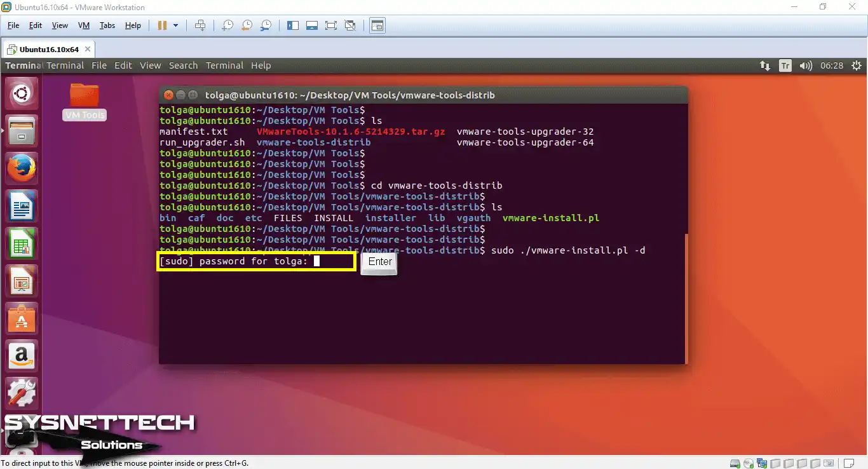The width and height of the screenshot is (868, 469).
Task: Open the hard disk device status icon
Action: pos(735,463)
